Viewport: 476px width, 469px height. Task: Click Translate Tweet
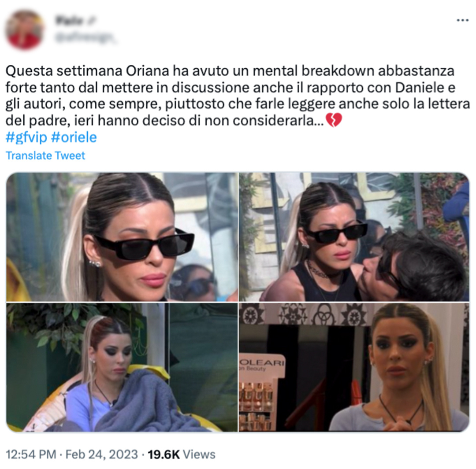pos(45,155)
